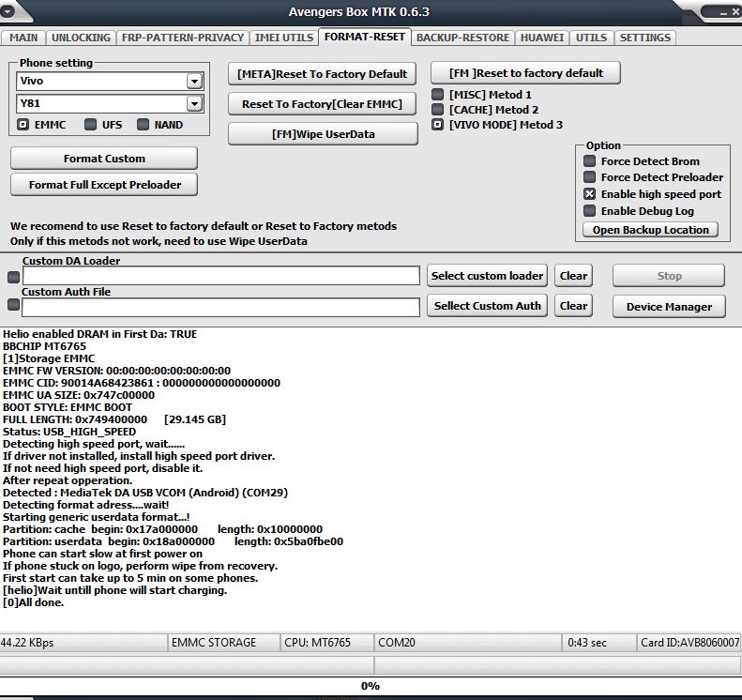Viewport: 742px width, 700px height.
Task: Click the Stop button
Action: [669, 276]
